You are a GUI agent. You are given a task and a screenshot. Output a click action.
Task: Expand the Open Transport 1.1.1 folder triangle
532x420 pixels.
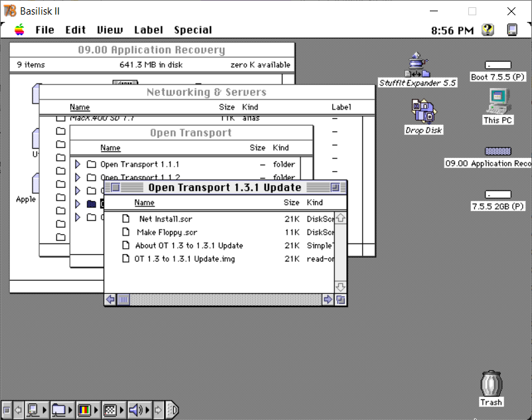(x=78, y=165)
